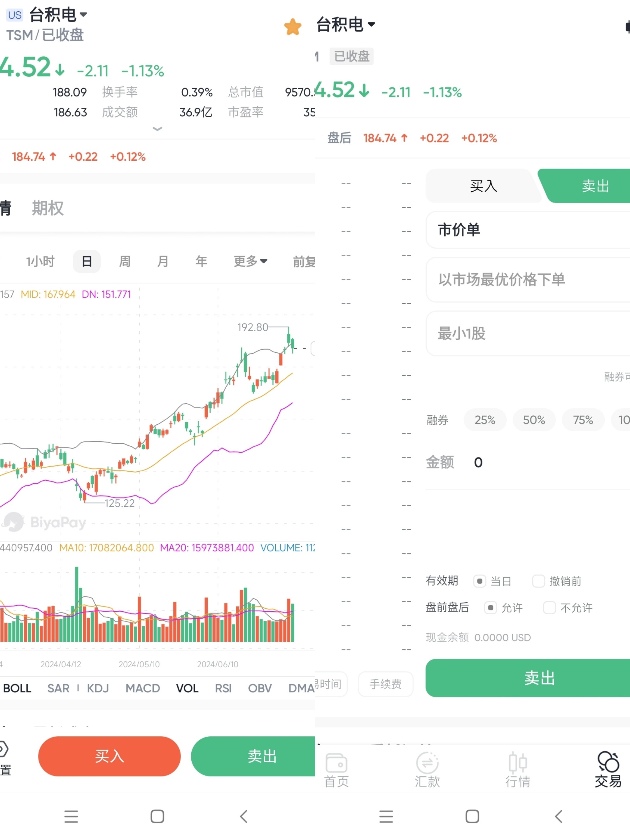
Task: Choose 不允许 for pre/after-market trading
Action: (549, 608)
